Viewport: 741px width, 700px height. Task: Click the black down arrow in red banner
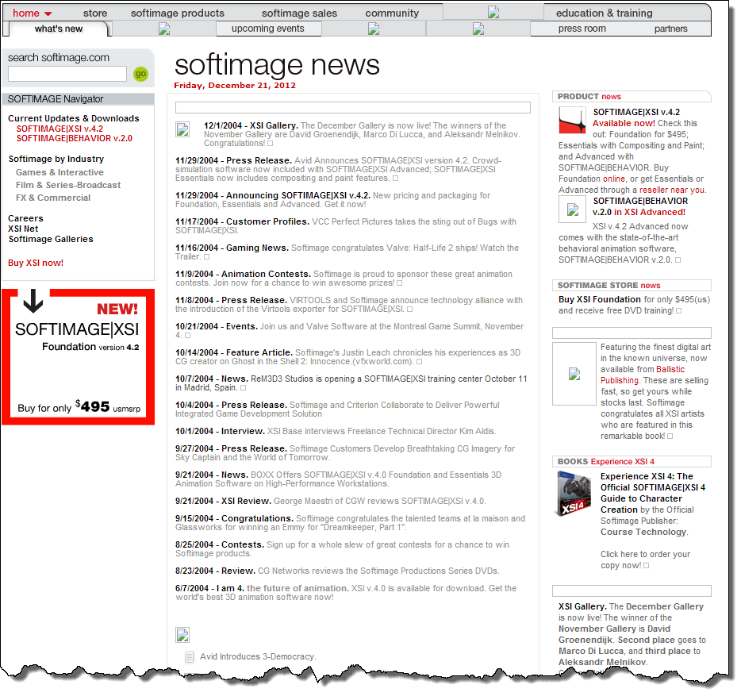coord(33,302)
